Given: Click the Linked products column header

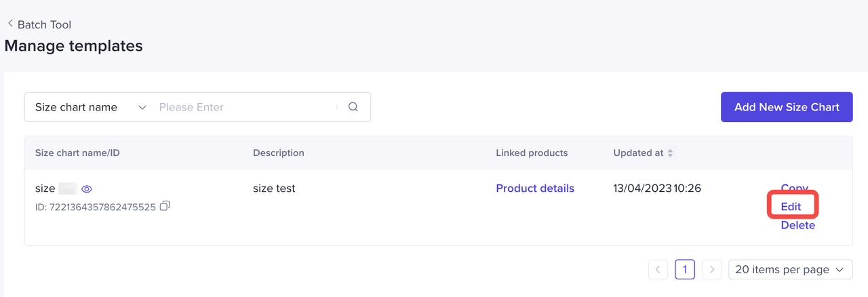Looking at the screenshot, I should [532, 153].
